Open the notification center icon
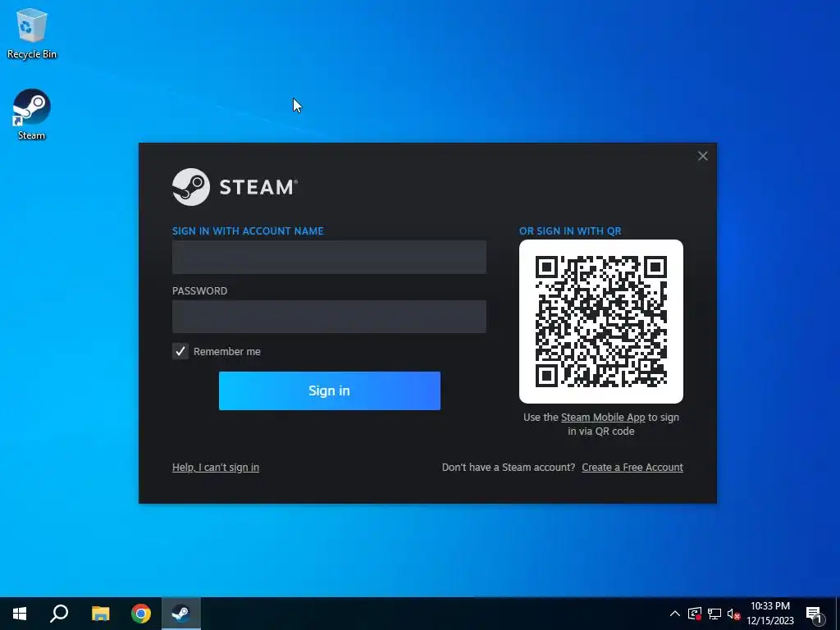This screenshot has width=840, height=630. 815,614
